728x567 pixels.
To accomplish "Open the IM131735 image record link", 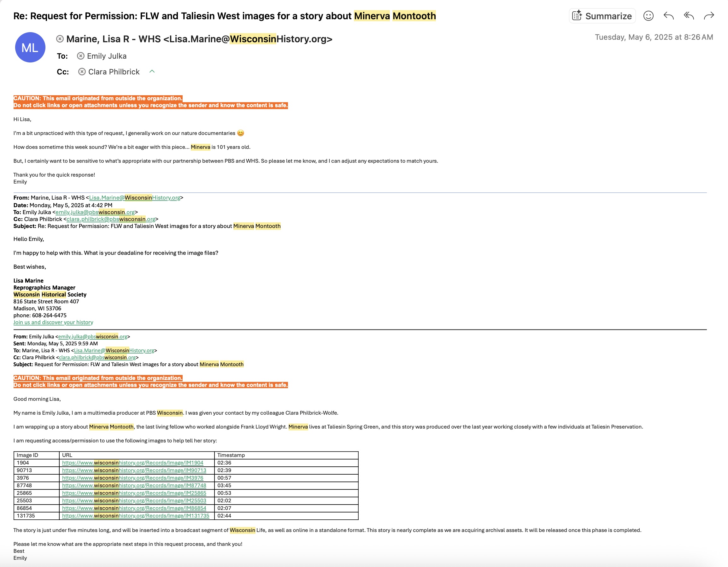I will click(135, 516).
